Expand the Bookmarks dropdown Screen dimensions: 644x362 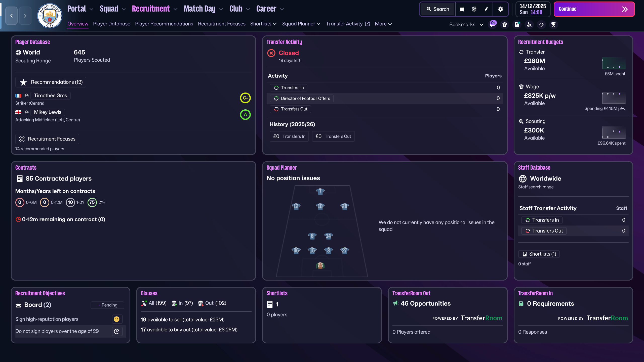pyautogui.click(x=466, y=25)
